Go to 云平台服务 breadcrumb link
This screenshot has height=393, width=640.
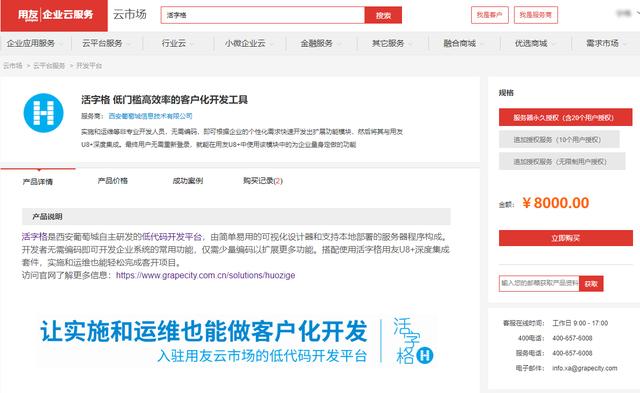coord(49,66)
